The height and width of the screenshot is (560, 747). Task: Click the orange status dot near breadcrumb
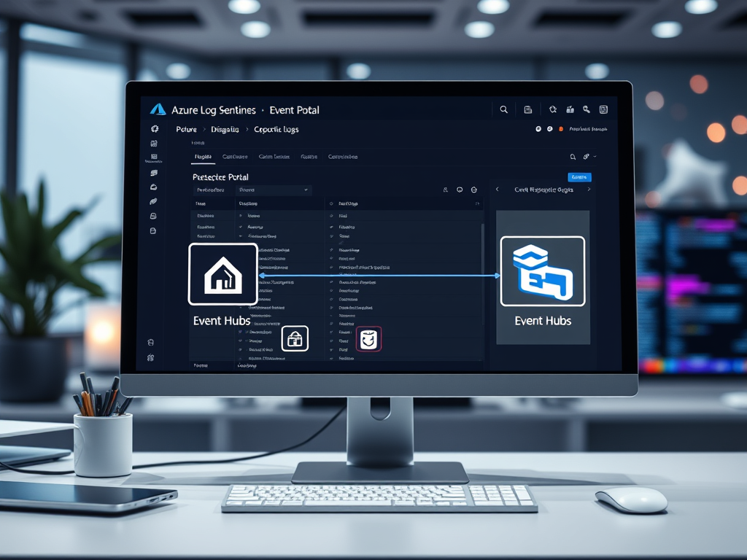561,128
